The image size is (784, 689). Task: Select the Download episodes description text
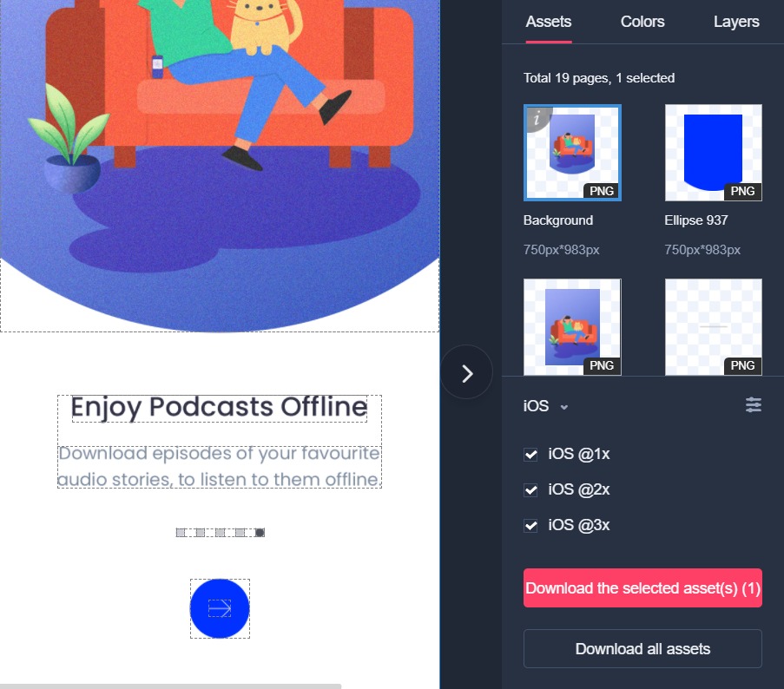tap(220, 467)
